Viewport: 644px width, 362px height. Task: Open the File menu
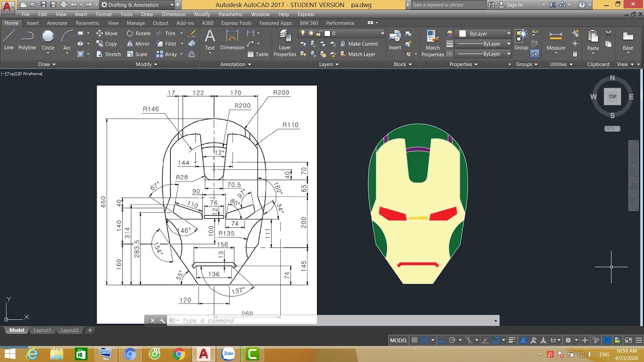pos(26,15)
